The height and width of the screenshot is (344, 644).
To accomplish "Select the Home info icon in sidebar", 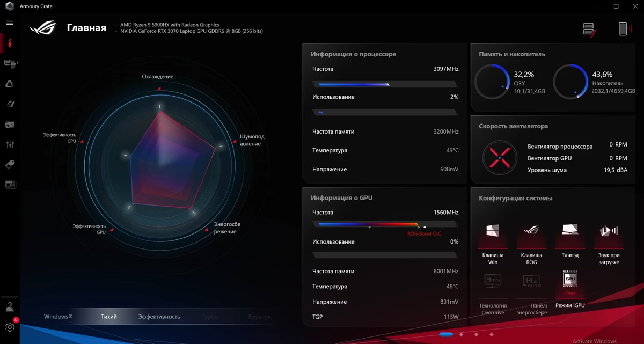I will 10,43.
